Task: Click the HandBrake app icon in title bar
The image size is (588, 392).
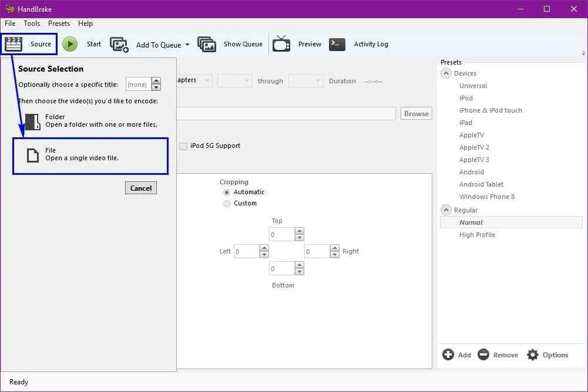Action: point(10,9)
